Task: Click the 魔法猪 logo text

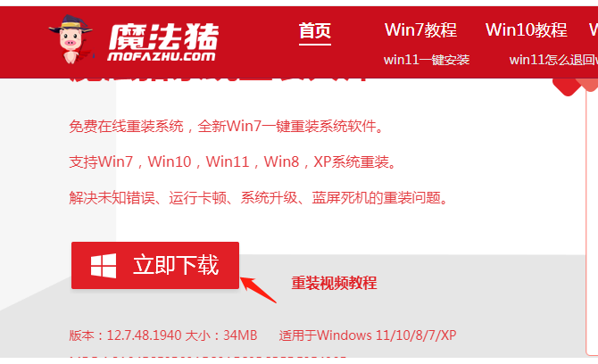Action: point(164,37)
